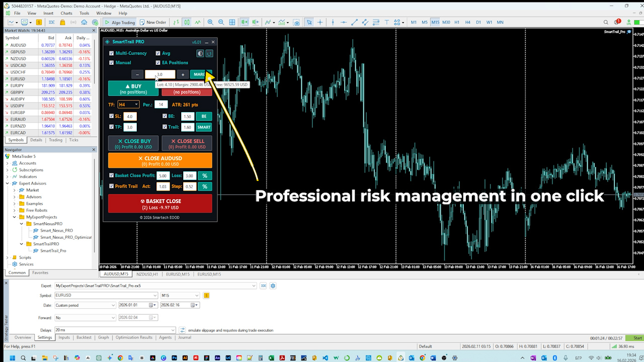Click the TP value input field
This screenshot has height=362, width=644.
point(130,127)
